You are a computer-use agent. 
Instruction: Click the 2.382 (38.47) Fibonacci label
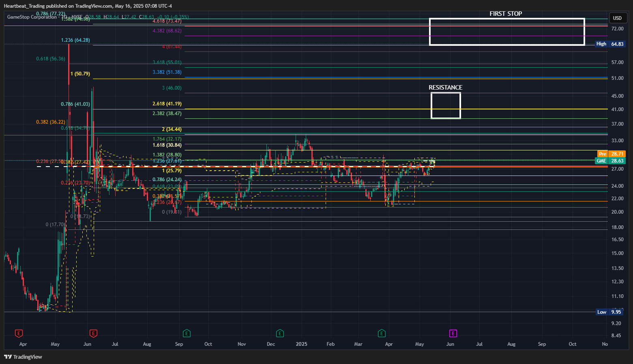pyautogui.click(x=167, y=113)
